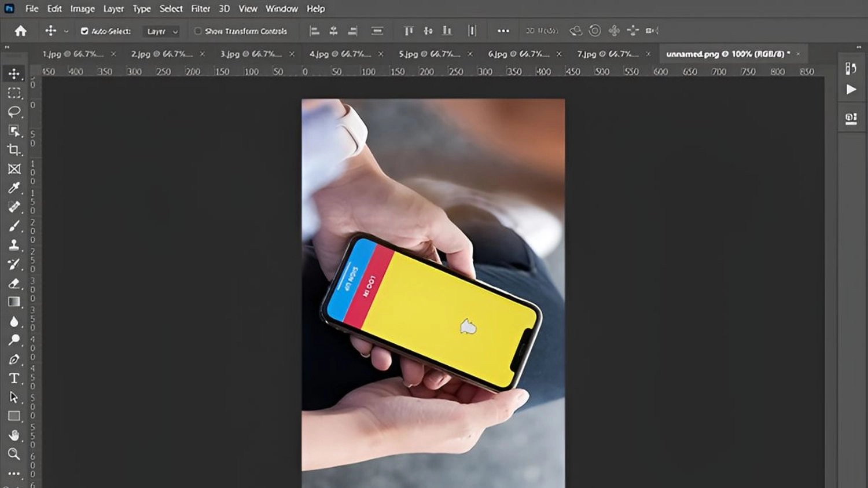Image resolution: width=868 pixels, height=488 pixels.
Task: Select the Rectangular Marquee tool
Action: pyautogui.click(x=14, y=93)
